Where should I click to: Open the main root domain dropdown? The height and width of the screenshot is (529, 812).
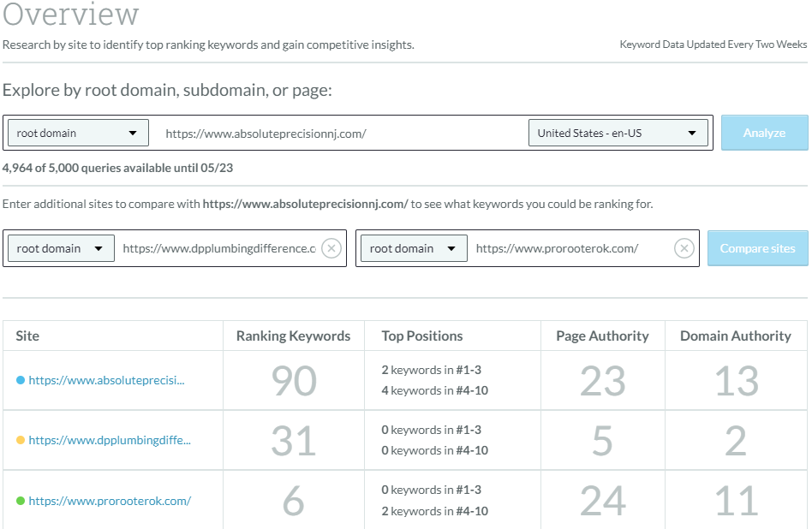(78, 133)
